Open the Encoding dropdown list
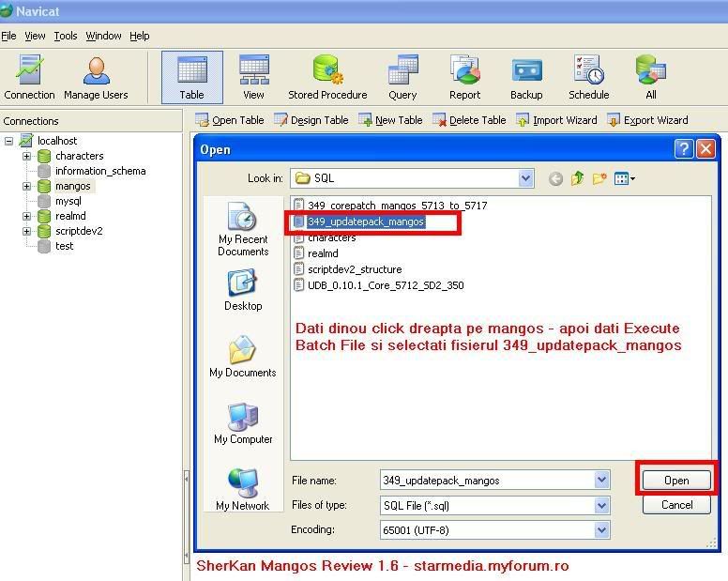Viewport: 728px width, 581px height. [x=601, y=530]
